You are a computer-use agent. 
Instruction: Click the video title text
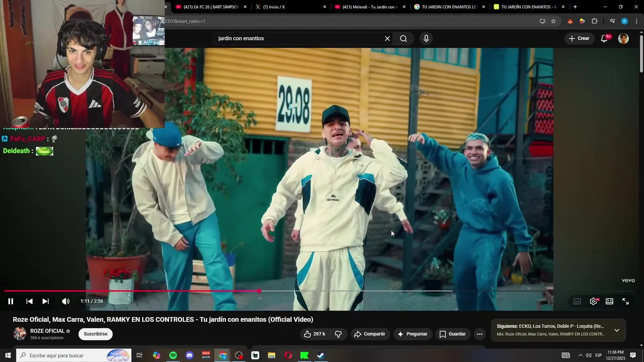point(163,319)
